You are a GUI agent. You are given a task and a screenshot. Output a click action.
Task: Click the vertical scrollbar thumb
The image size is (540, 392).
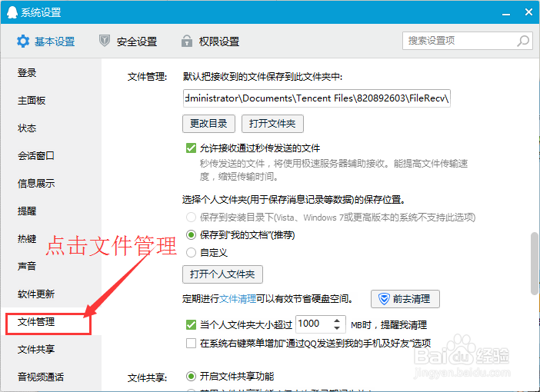click(x=535, y=264)
